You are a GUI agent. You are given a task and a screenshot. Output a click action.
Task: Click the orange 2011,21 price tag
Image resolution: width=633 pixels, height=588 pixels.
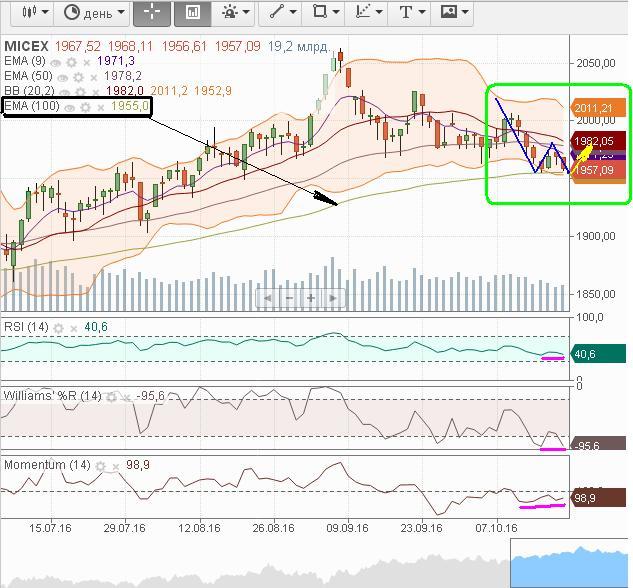[597, 108]
